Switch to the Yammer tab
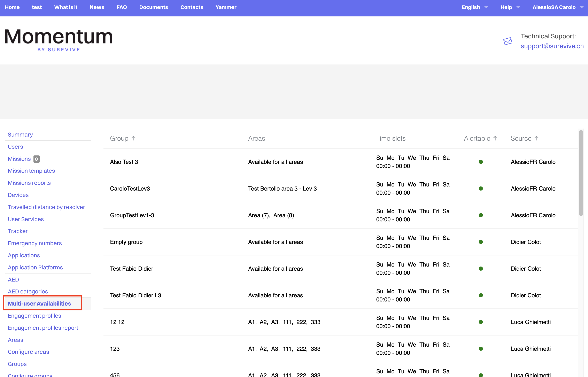This screenshot has width=588, height=377. click(x=226, y=7)
